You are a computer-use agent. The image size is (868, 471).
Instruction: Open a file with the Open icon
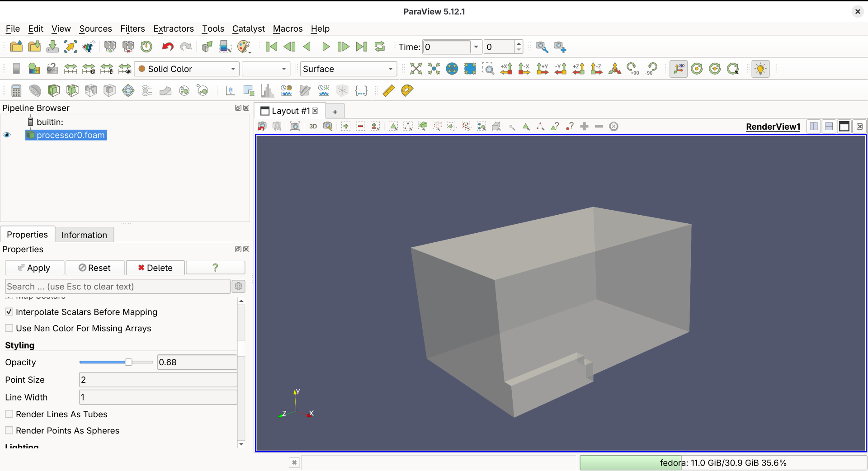click(x=16, y=47)
